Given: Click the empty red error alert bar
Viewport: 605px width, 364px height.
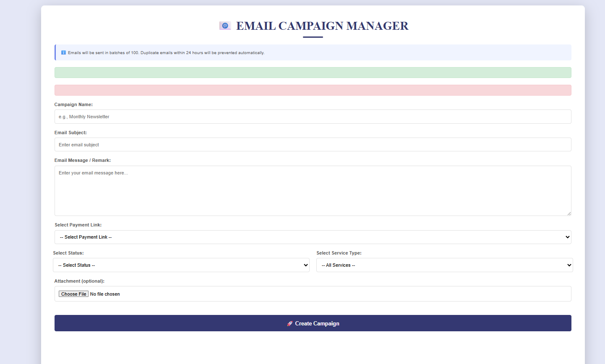Looking at the screenshot, I should coord(313,91).
